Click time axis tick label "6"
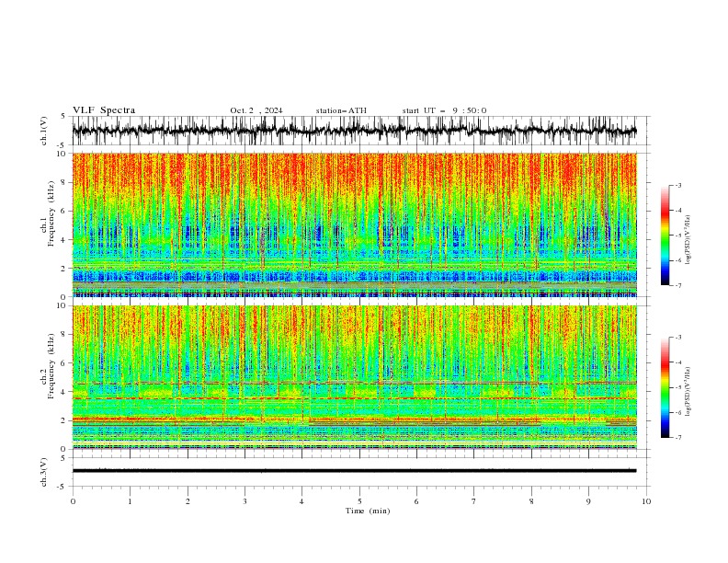This screenshot has width=728, height=563. tap(416, 501)
